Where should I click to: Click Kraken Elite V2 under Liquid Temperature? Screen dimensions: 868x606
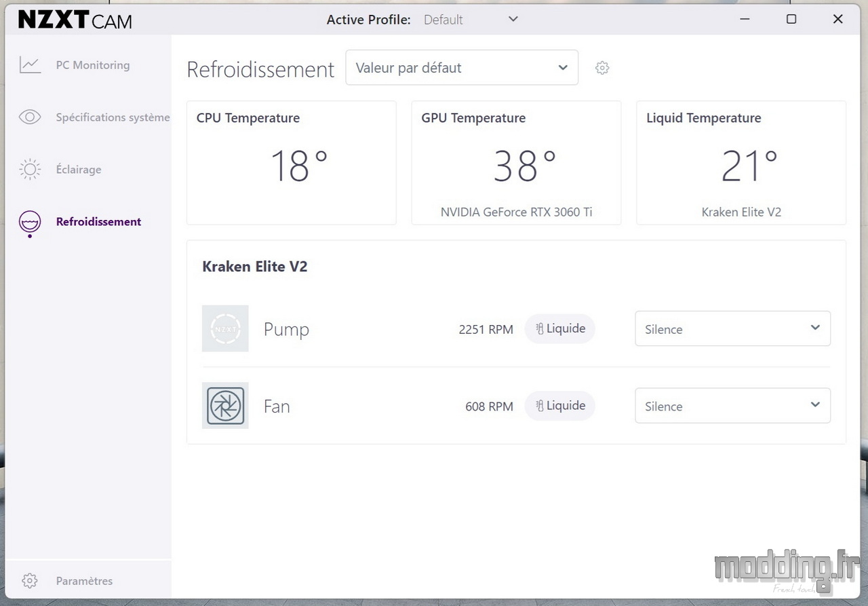741,212
